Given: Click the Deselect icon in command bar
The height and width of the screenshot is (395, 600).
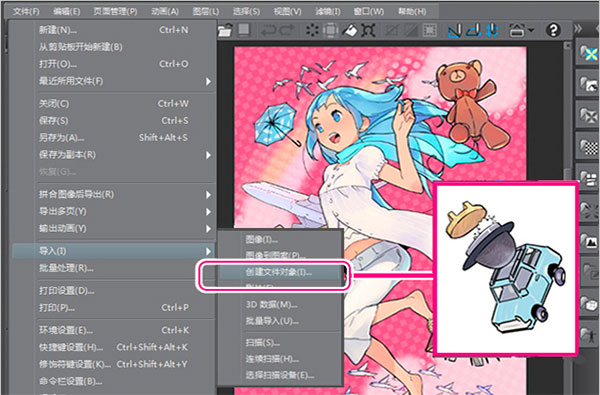Looking at the screenshot, I should [x=391, y=30].
